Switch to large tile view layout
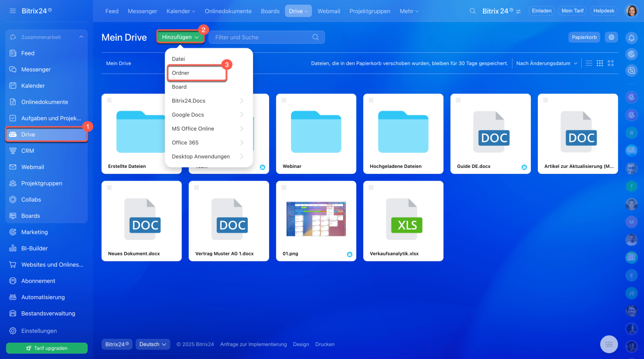This screenshot has width=644, height=359. 611,63
